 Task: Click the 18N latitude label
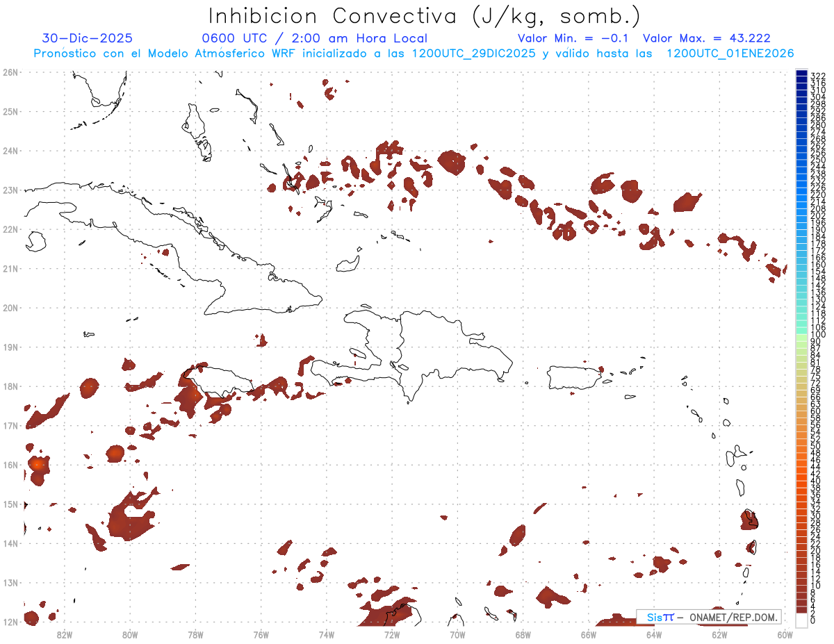[x=10, y=386]
